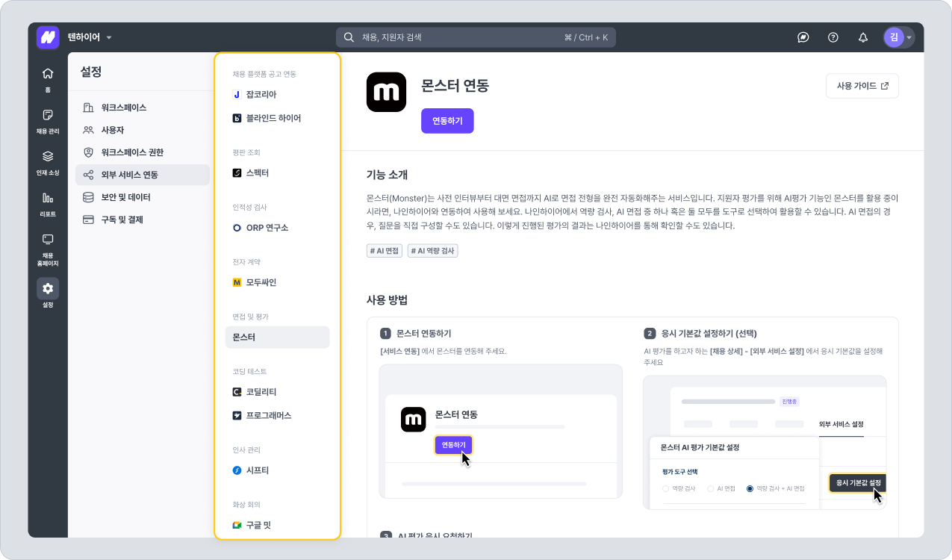The image size is (952, 560).
Task: Focus the 채용, 지원자 검색 search field
Action: coord(476,37)
